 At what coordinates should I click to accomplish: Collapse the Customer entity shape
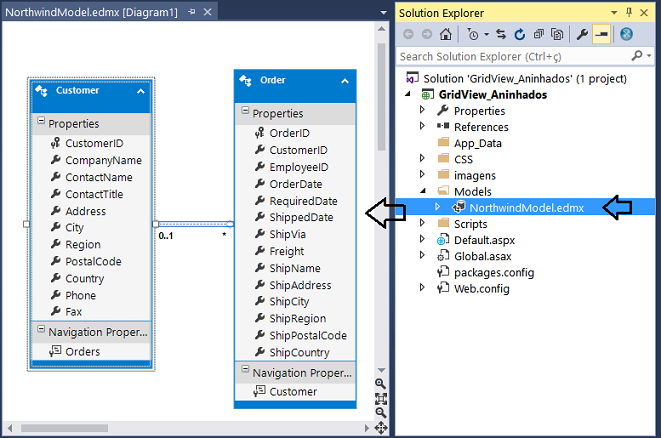(141, 91)
